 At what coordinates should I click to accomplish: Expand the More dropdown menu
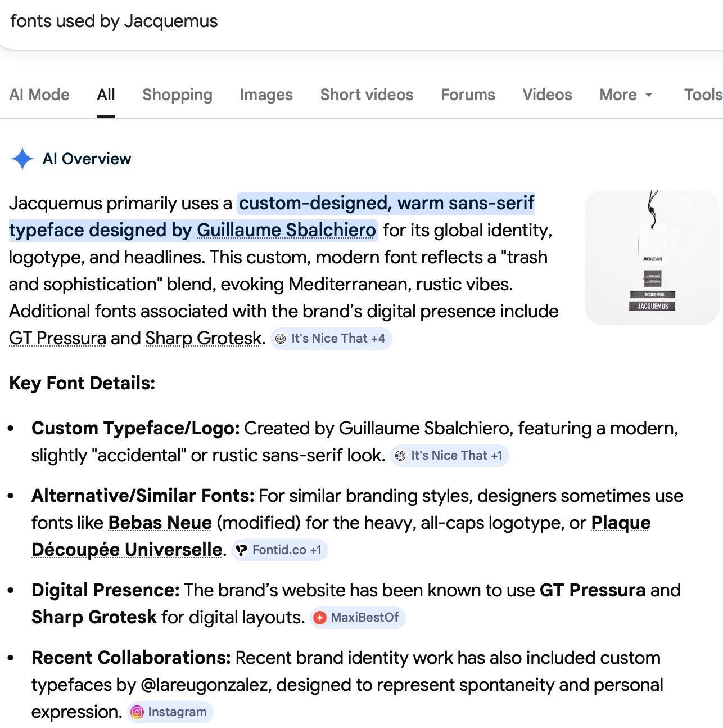[x=626, y=95]
